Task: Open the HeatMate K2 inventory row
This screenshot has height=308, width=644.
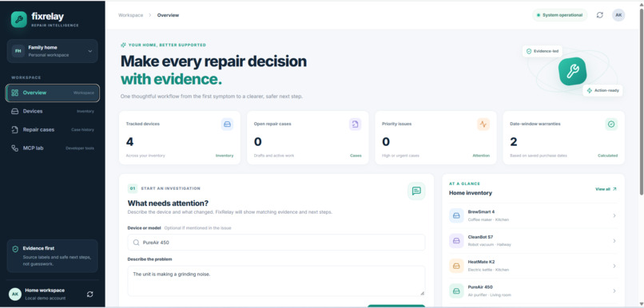Action: click(x=533, y=266)
